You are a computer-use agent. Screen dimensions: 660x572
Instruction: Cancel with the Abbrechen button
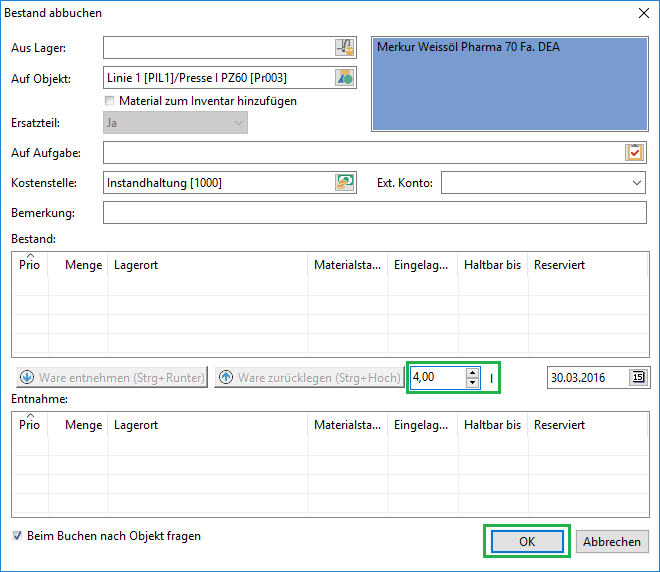pos(612,541)
